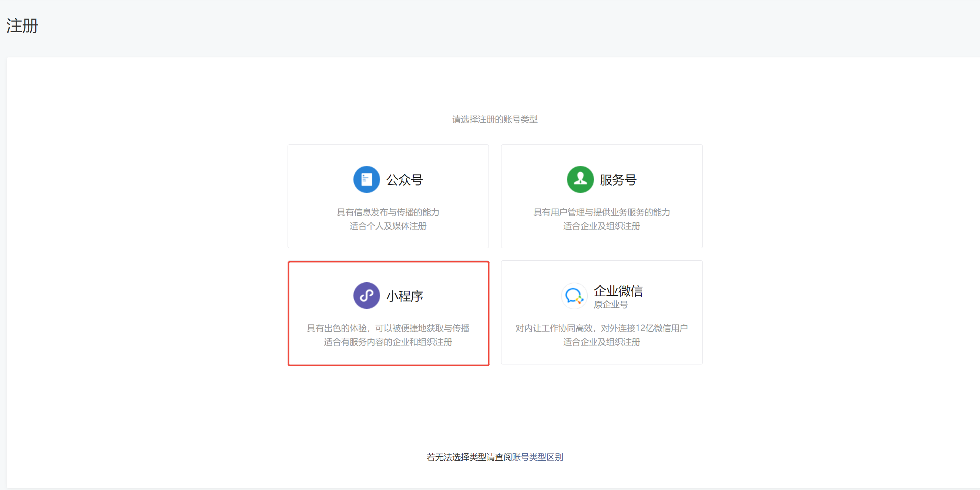Click the purple 小程序 link icon
The image size is (980, 490).
point(366,296)
